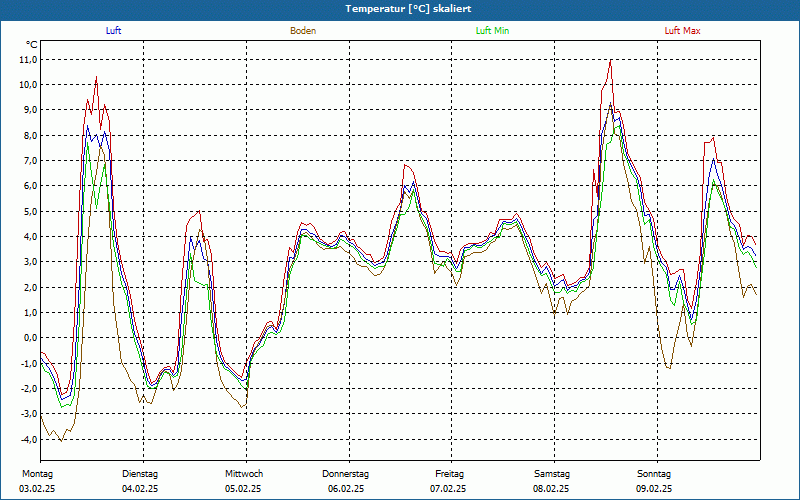Click the '°C' axis unit label
The image size is (800, 500).
32,45
